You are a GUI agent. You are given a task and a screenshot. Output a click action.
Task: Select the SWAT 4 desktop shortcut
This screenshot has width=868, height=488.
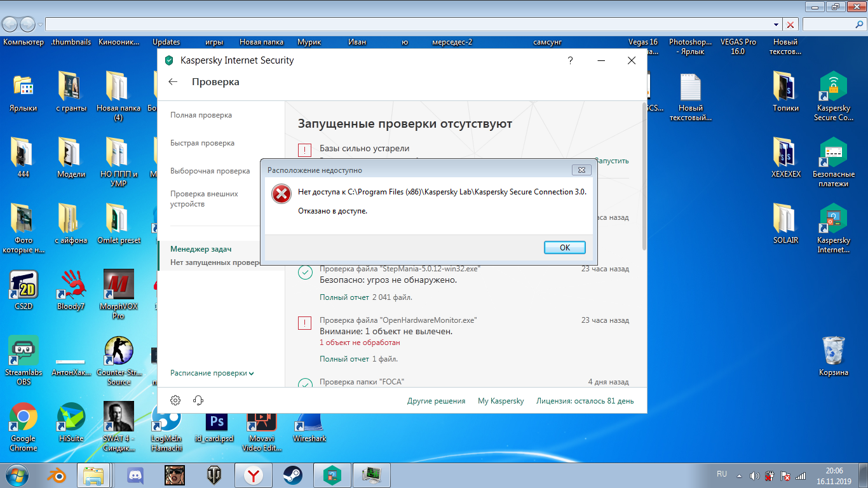click(x=119, y=427)
